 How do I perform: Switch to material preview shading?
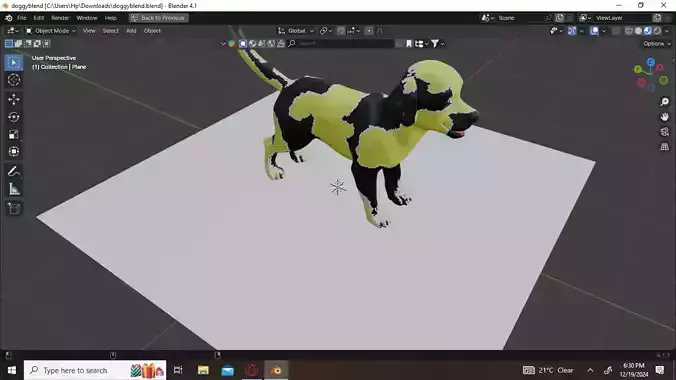[x=648, y=31]
